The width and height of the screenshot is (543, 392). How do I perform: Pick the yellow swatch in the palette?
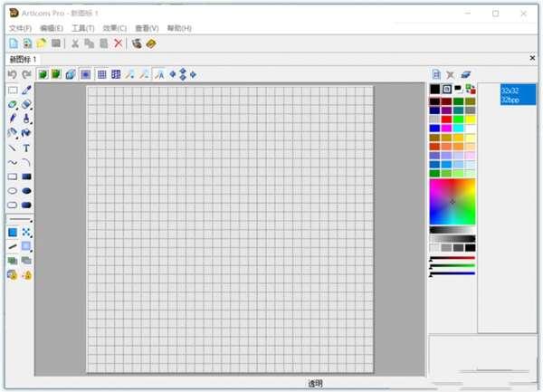click(470, 119)
